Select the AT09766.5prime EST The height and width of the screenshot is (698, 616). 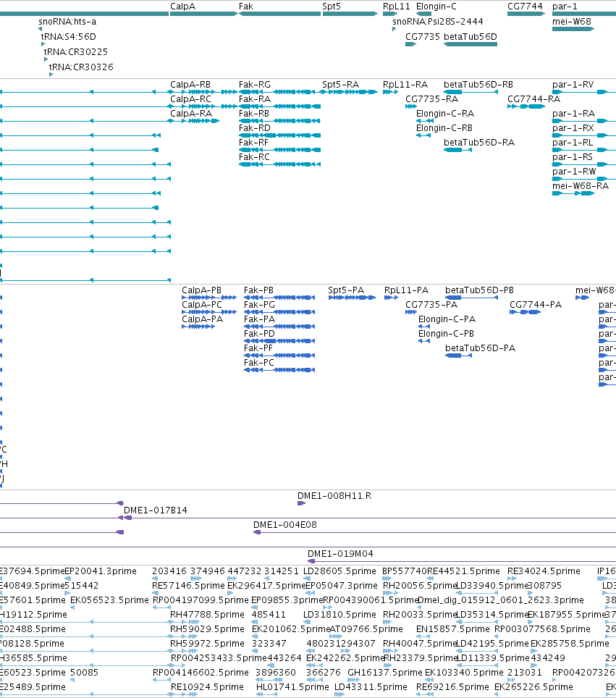pyautogui.click(x=336, y=636)
